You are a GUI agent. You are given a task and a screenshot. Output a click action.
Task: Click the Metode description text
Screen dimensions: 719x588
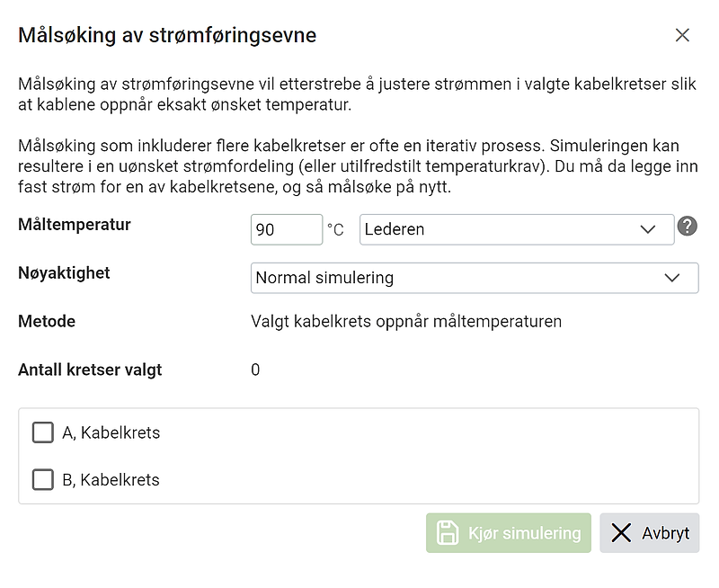(406, 321)
